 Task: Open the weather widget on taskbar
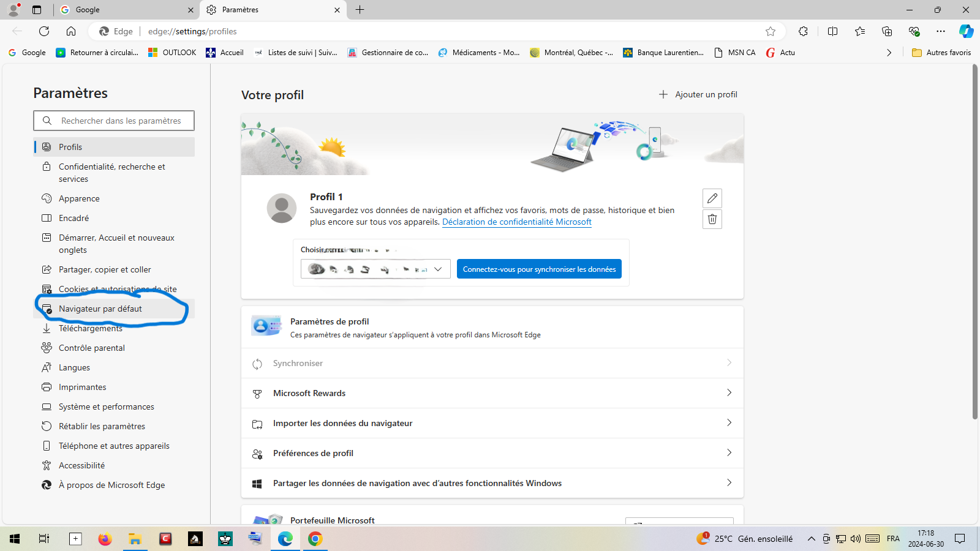(745, 539)
